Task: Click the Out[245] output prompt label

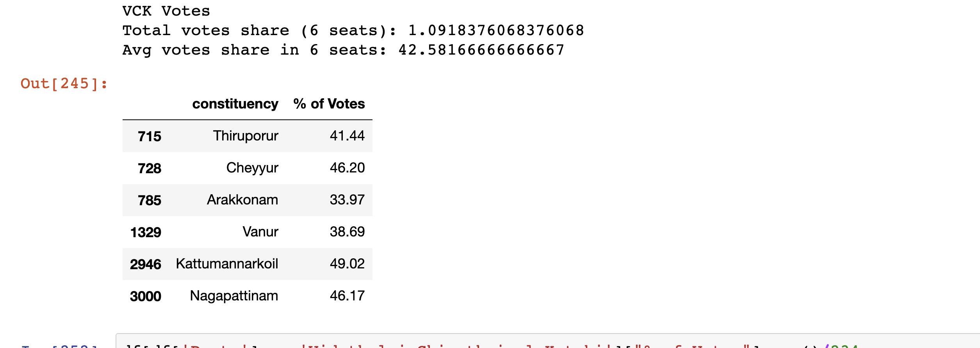Action: 64,83
